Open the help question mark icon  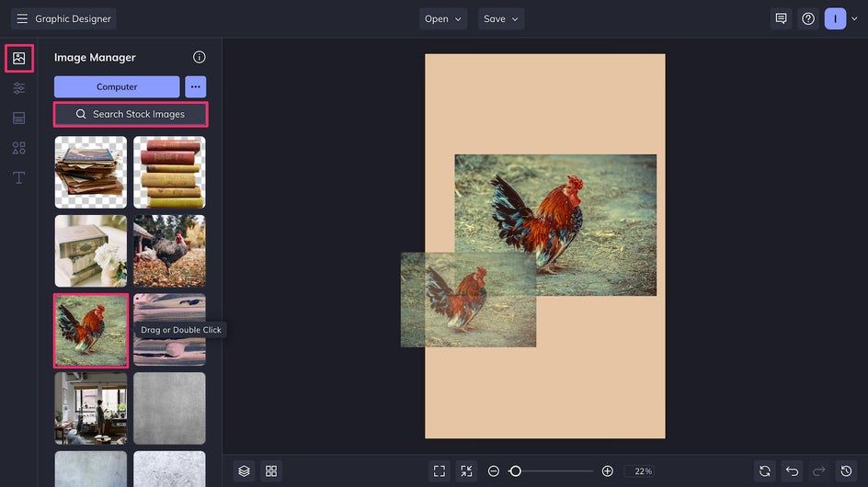[808, 18]
